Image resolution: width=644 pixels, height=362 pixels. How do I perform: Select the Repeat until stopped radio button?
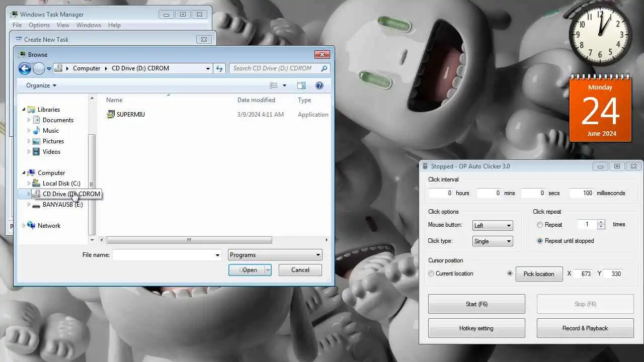pyautogui.click(x=540, y=241)
